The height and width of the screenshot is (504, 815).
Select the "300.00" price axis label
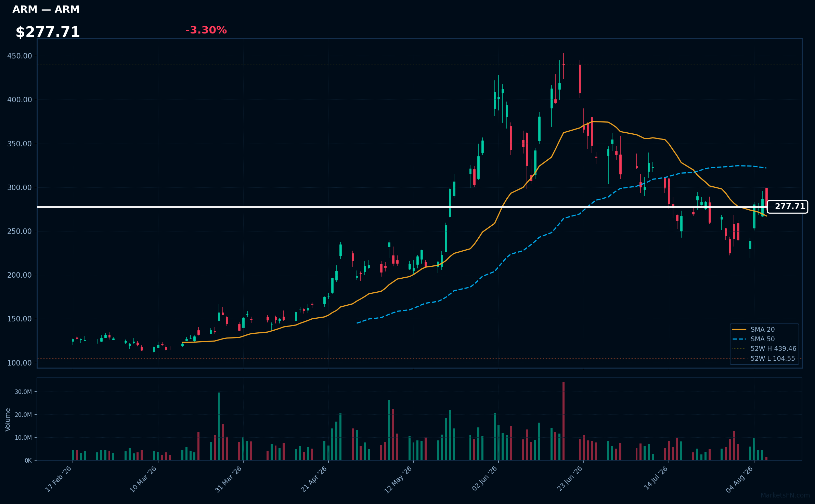click(x=20, y=187)
